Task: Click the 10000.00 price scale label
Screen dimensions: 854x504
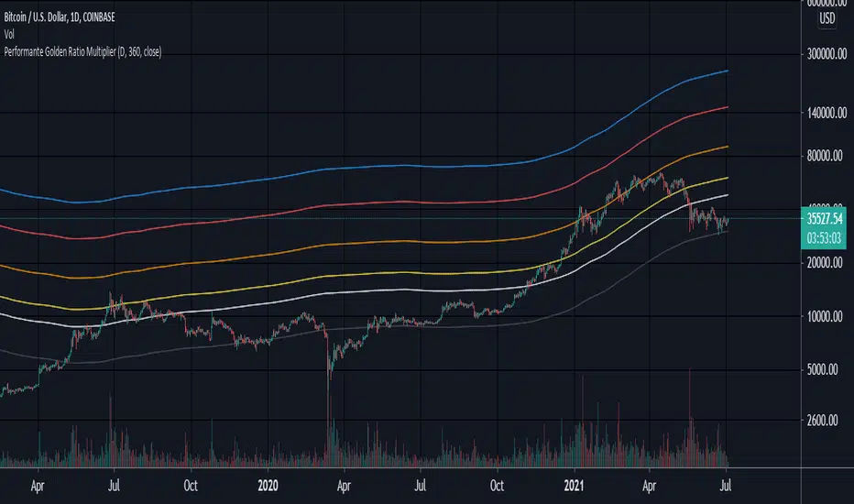Action: 825,316
